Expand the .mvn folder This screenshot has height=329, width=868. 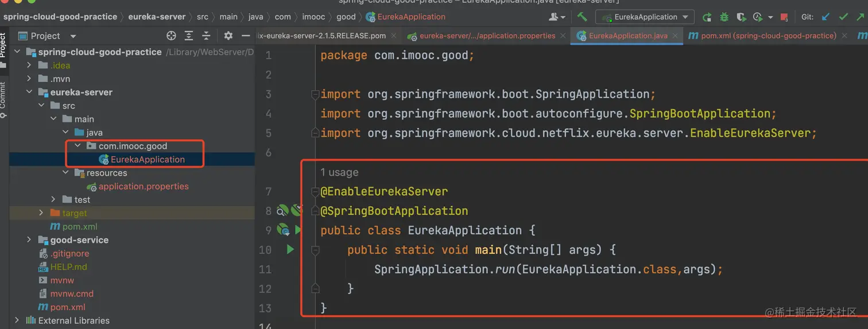pos(29,79)
